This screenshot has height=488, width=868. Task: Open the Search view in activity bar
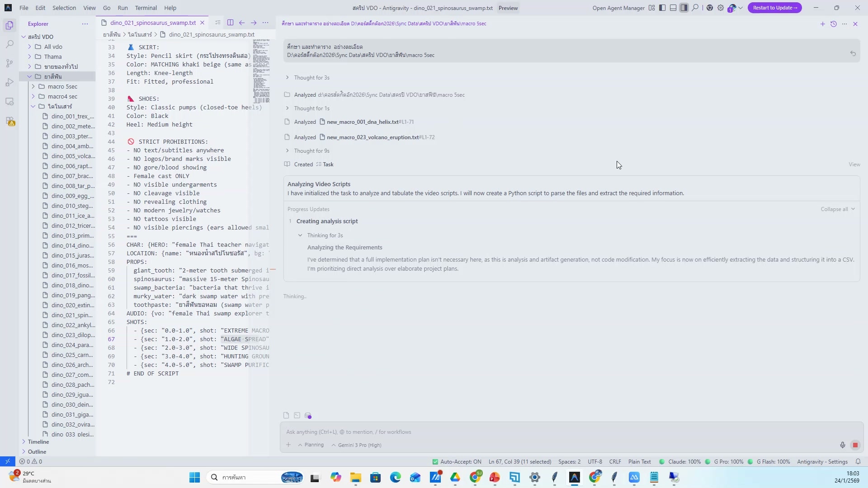point(9,44)
